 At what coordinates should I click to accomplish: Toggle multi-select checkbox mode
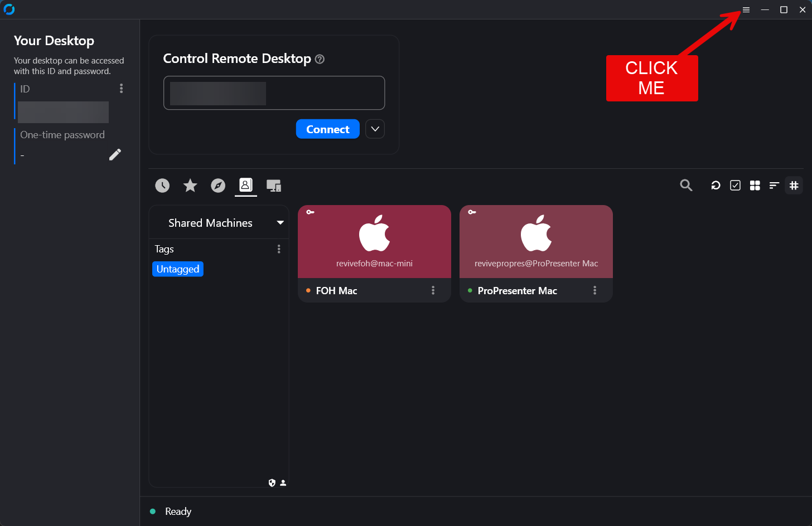pos(735,186)
